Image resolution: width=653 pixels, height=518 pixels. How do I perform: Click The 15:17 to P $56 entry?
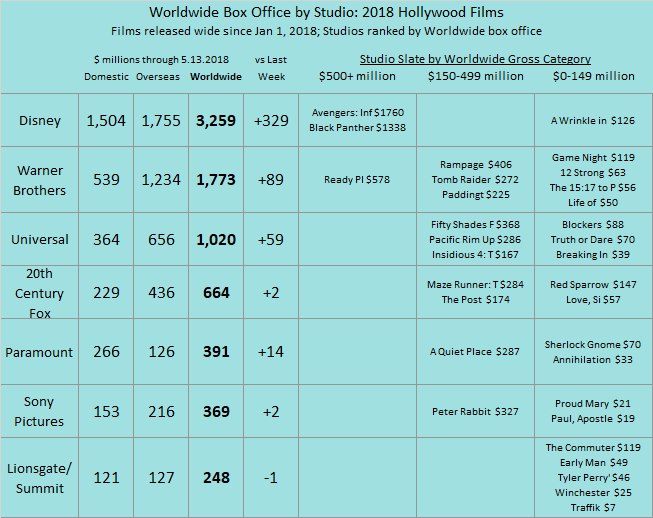(593, 187)
